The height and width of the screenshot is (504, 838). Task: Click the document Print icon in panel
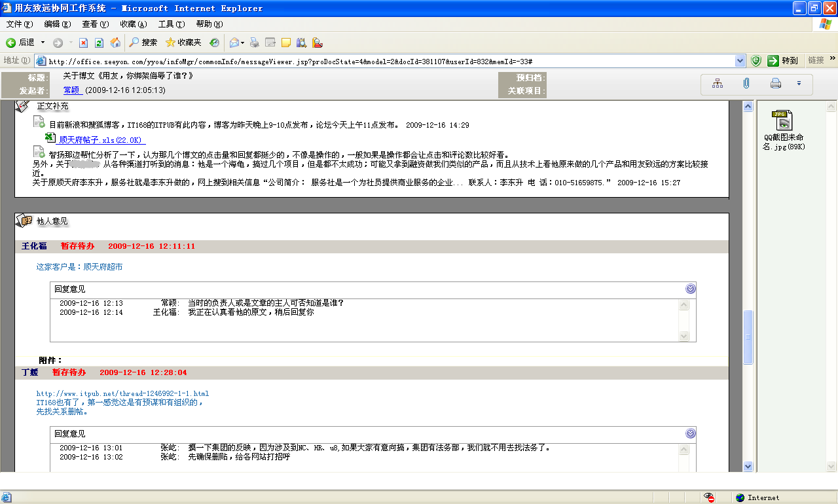click(x=776, y=83)
